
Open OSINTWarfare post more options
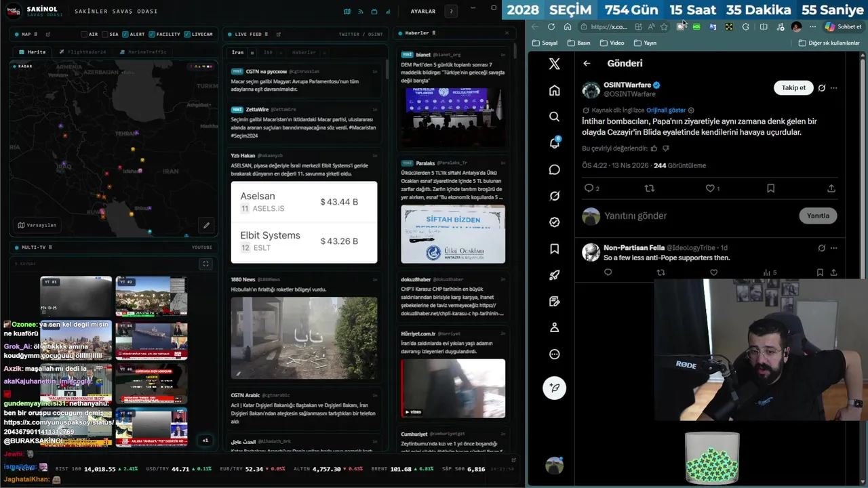tap(833, 87)
